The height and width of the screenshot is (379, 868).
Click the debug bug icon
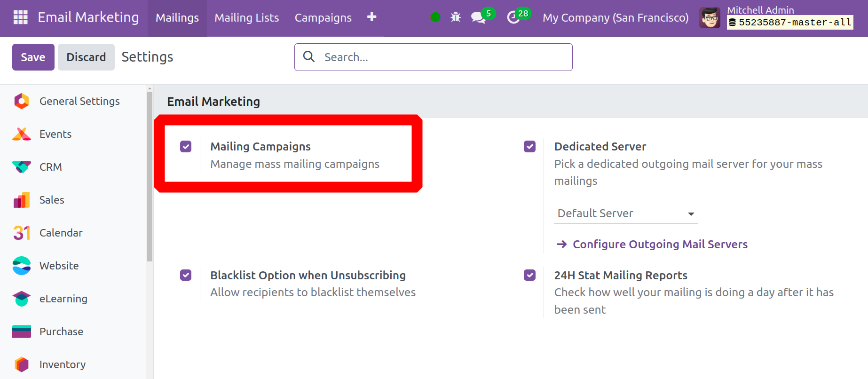[x=455, y=17]
